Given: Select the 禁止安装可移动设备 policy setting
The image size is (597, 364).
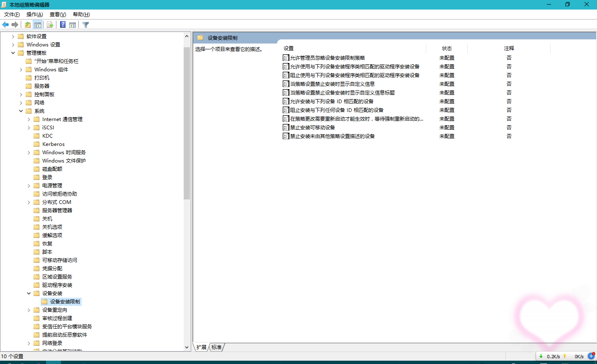Looking at the screenshot, I should (x=312, y=128).
